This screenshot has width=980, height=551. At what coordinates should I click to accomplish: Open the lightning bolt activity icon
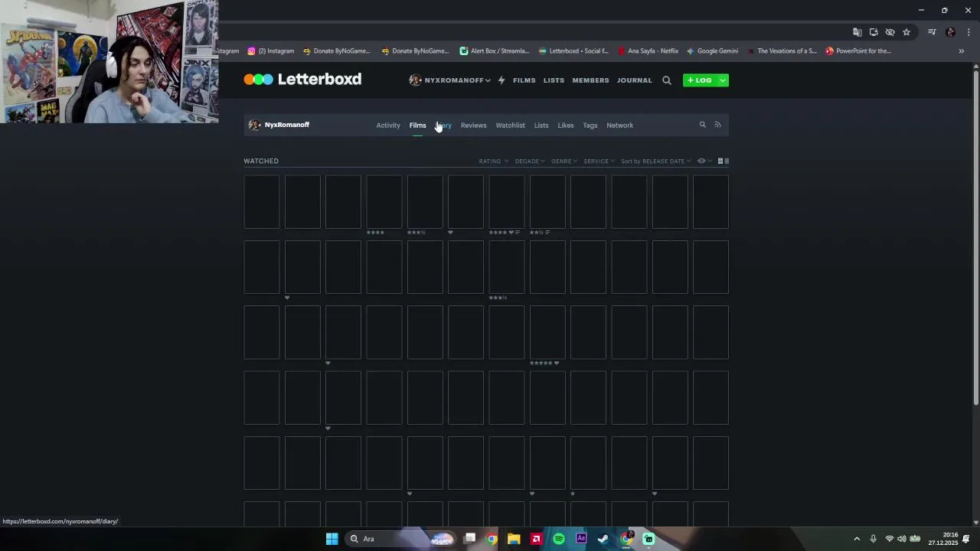[x=501, y=80]
